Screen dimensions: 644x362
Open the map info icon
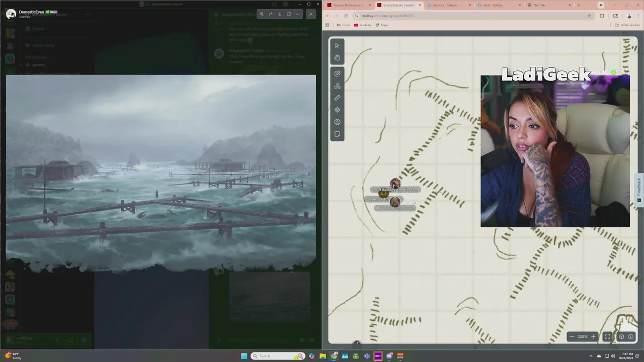point(630,336)
